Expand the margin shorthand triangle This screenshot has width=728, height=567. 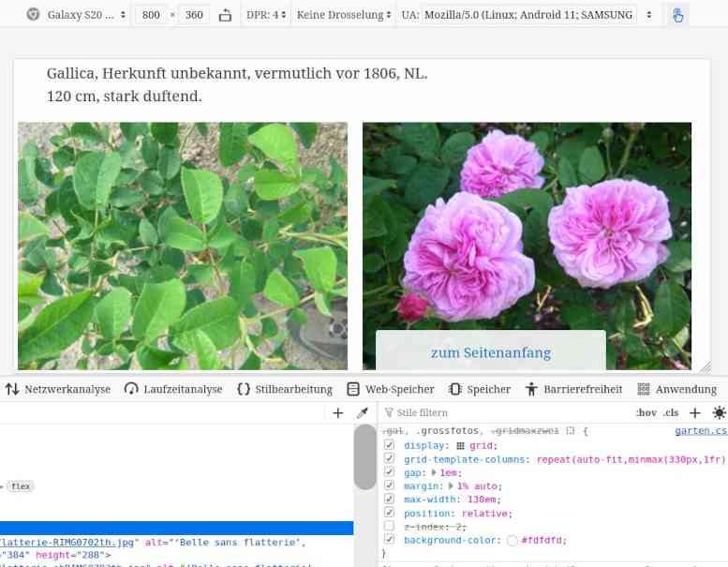[x=451, y=486]
